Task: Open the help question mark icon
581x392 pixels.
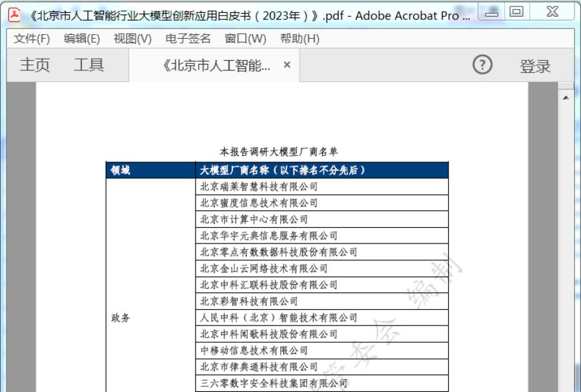Action: click(x=482, y=65)
